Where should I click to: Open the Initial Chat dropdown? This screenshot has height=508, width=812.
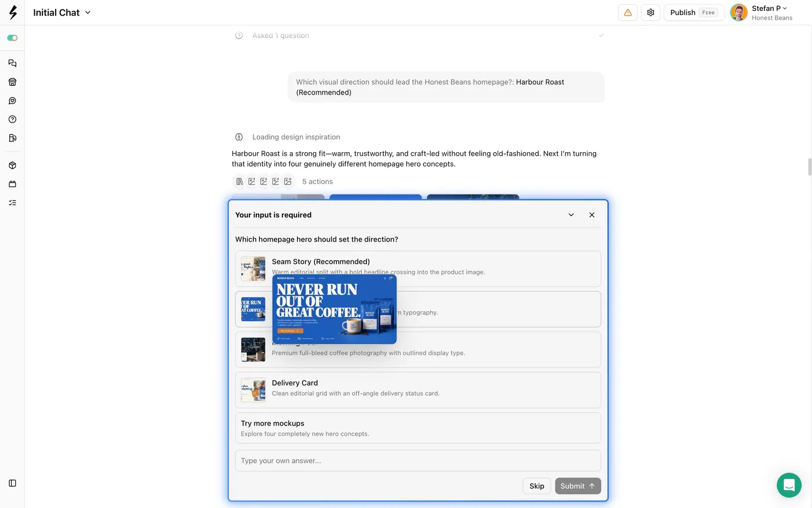coord(62,12)
